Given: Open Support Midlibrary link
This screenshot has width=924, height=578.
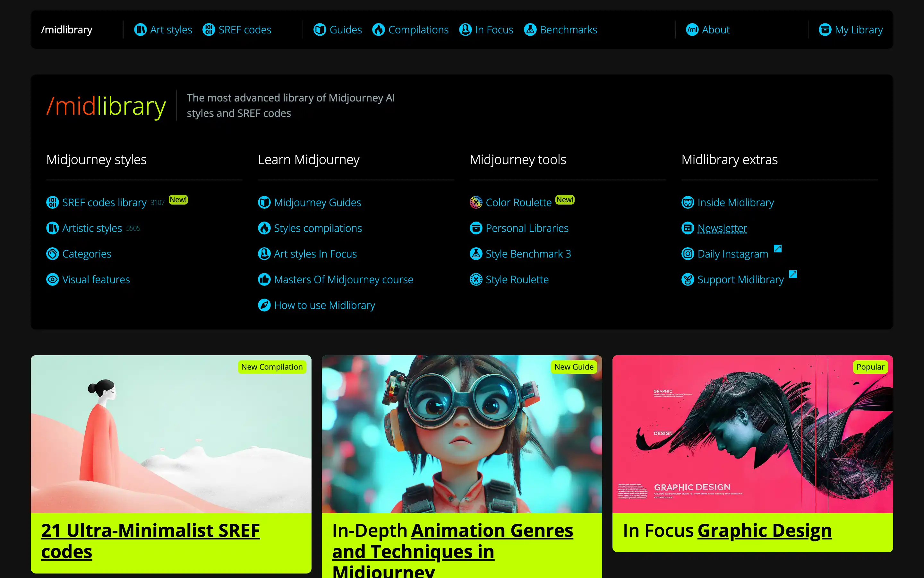Looking at the screenshot, I should pos(740,279).
